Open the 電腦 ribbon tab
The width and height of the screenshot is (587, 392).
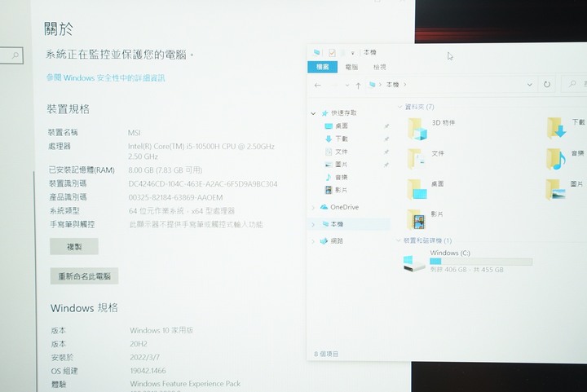tap(351, 67)
